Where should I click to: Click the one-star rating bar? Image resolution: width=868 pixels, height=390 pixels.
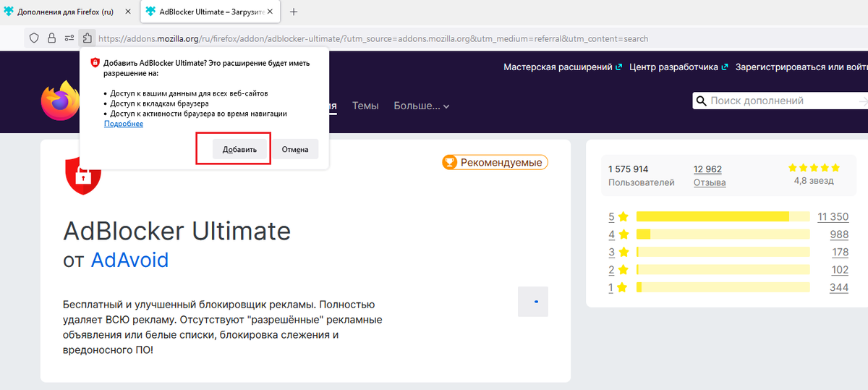(x=723, y=287)
